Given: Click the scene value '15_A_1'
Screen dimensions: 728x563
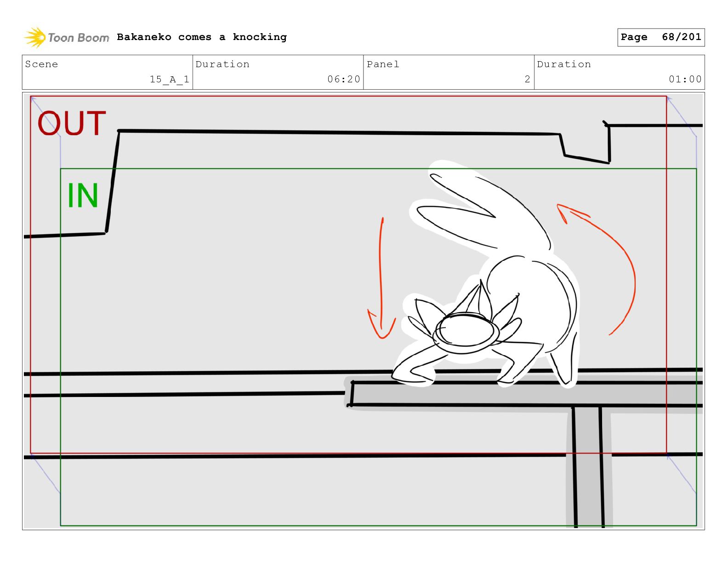Looking at the screenshot, I should [170, 79].
